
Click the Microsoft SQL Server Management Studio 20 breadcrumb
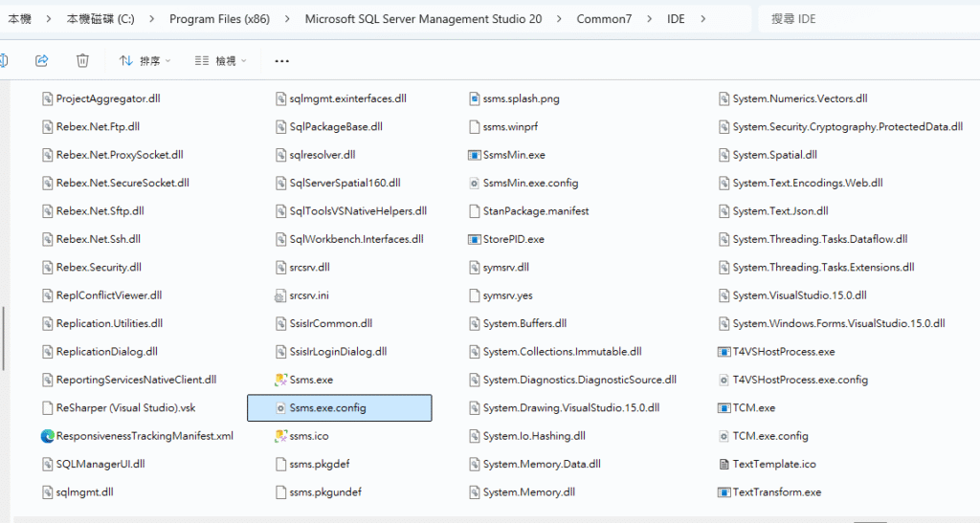(x=423, y=19)
